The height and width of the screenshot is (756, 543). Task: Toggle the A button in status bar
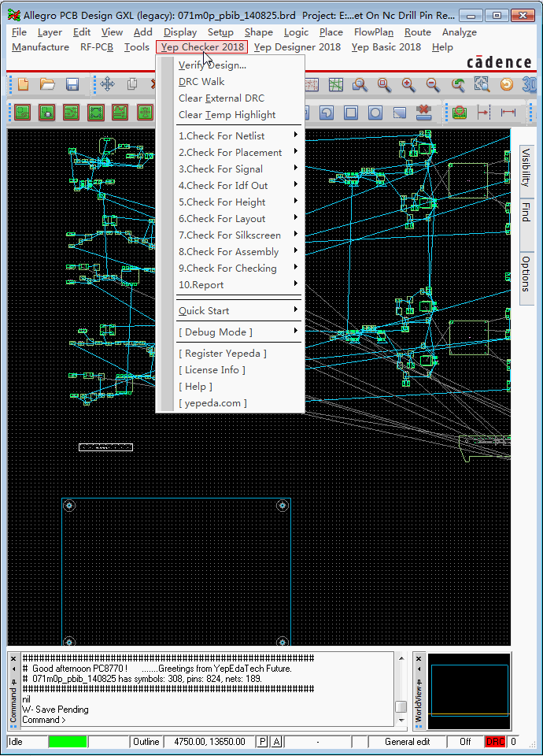point(276,742)
